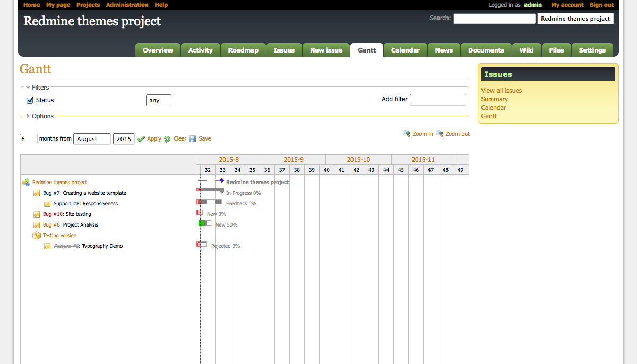The image size is (637, 364).
Task: Click the Redmine themes project tree icon
Action: pyautogui.click(x=26, y=183)
